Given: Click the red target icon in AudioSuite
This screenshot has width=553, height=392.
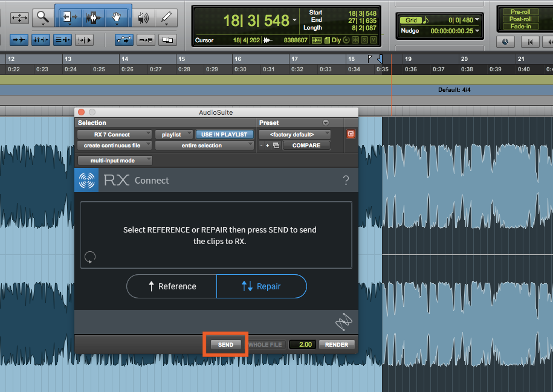Looking at the screenshot, I should (x=351, y=133).
